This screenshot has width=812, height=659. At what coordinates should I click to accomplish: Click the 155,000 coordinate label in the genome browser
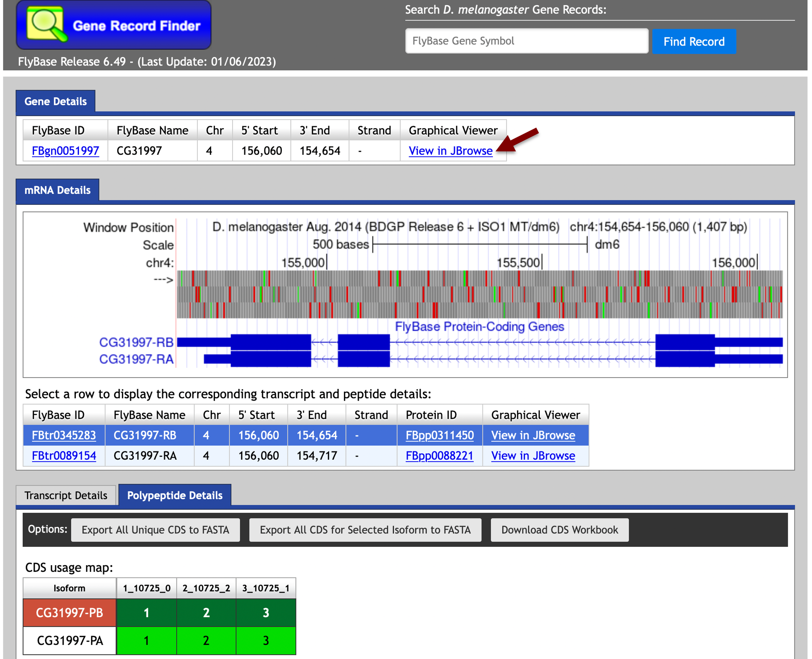click(x=303, y=263)
